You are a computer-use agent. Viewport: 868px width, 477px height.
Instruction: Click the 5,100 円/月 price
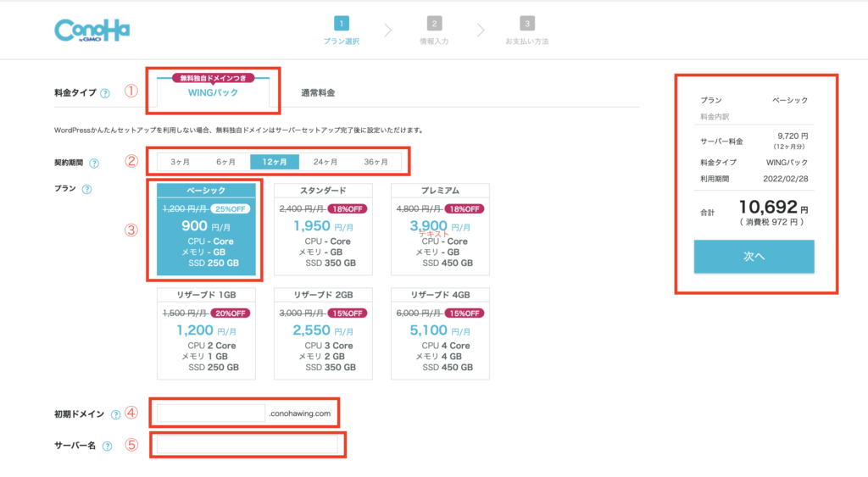[440, 330]
